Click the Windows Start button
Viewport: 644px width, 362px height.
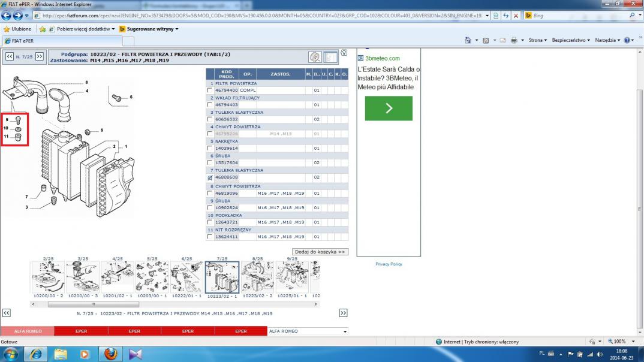(11, 354)
